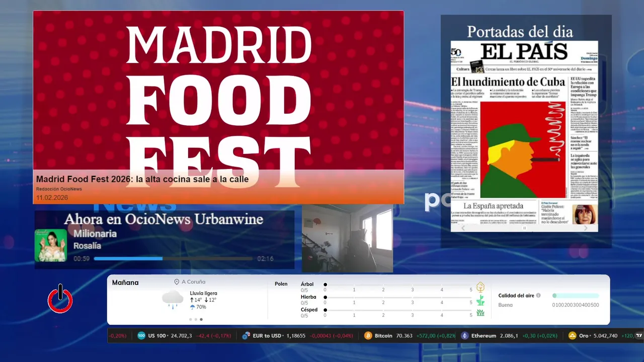Image resolution: width=644 pixels, height=362 pixels.
Task: Click the Ethereum price '2.086,1'
Action: point(509,335)
